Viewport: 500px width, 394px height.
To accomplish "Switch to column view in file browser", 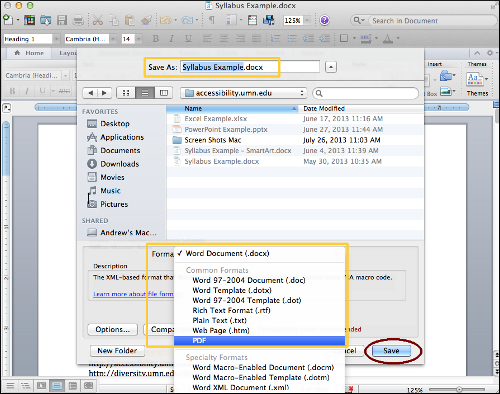I will [164, 93].
